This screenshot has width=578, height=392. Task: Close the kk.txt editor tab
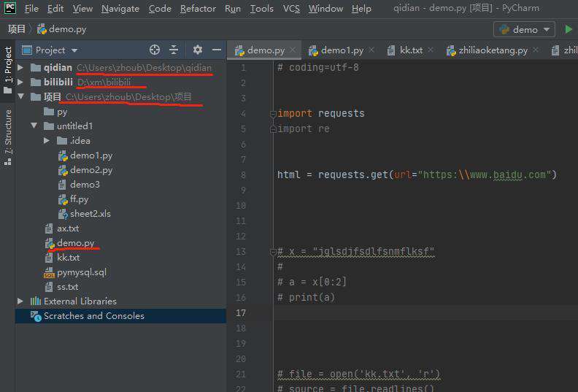(x=431, y=50)
